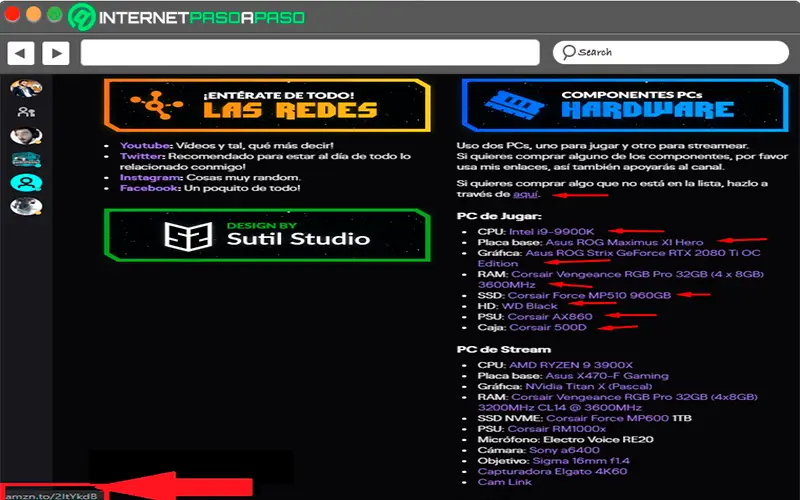Click the browser back arrow button
Image resolution: width=800 pixels, height=500 pixels.
(20, 53)
